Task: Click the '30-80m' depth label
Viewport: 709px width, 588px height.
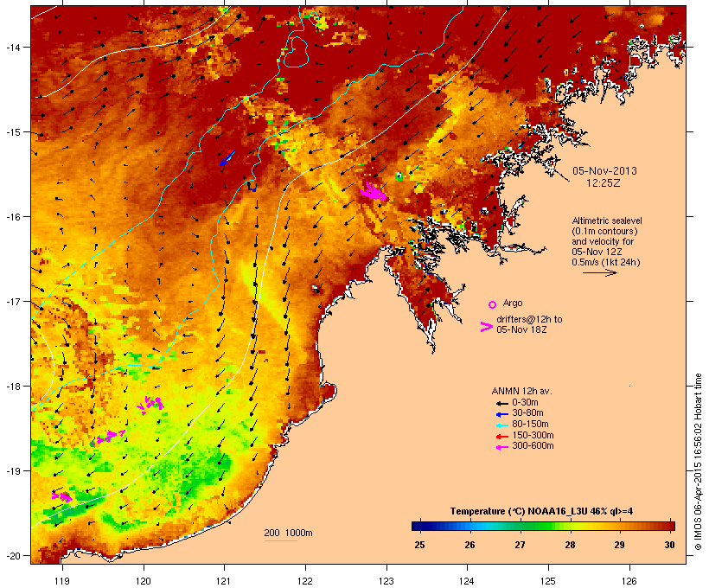Action: pyautogui.click(x=527, y=413)
